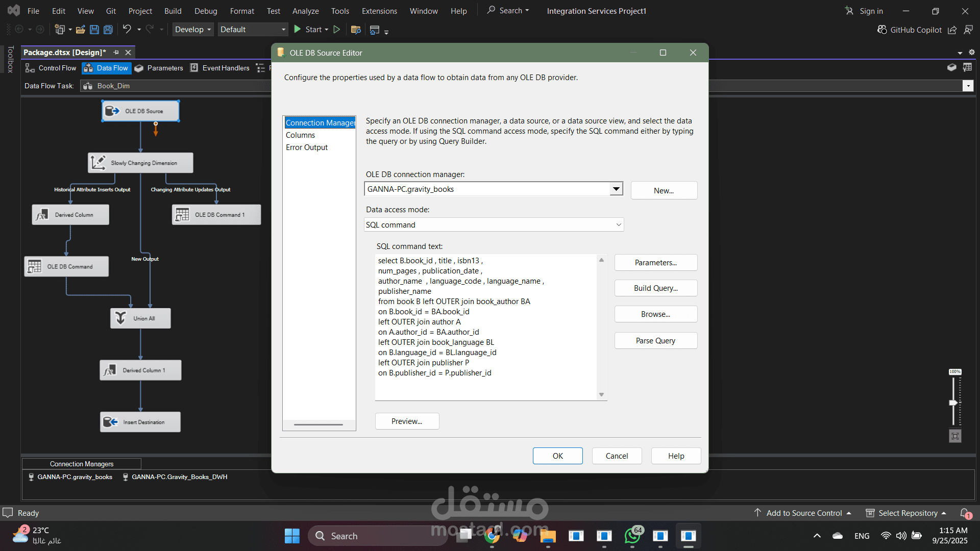The width and height of the screenshot is (980, 551).
Task: Pin the Package.dtsx document tab
Action: [116, 53]
